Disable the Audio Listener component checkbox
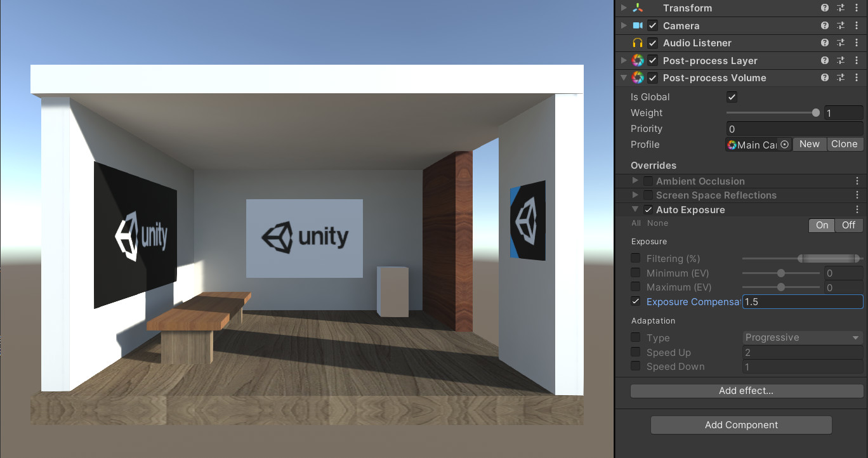Viewport: 868px width, 458px height. pyautogui.click(x=652, y=43)
